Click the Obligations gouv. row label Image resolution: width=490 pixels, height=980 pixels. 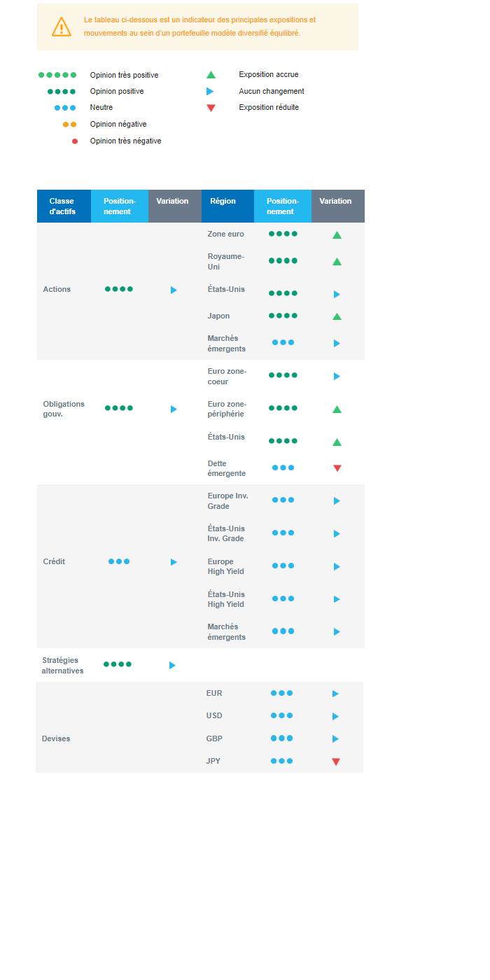click(x=64, y=409)
